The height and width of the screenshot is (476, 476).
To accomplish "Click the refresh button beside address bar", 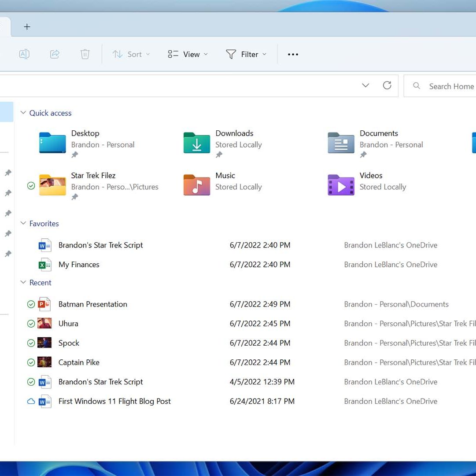I will coord(387,85).
